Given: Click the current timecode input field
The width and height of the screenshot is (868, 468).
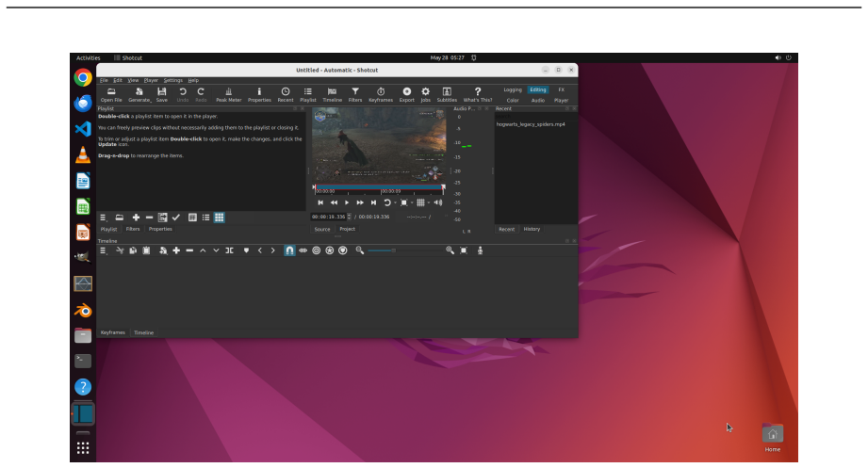Looking at the screenshot, I should coord(329,217).
